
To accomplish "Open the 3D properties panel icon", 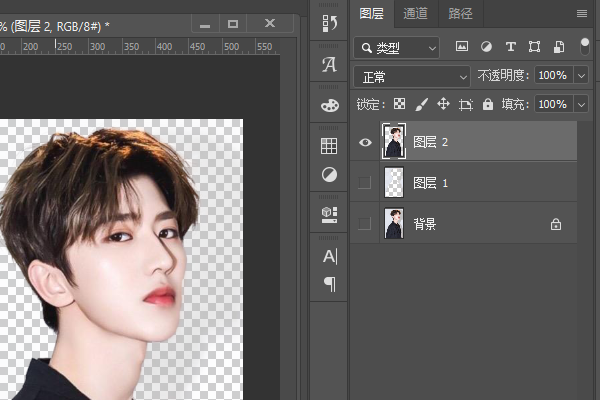I will pos(329,215).
